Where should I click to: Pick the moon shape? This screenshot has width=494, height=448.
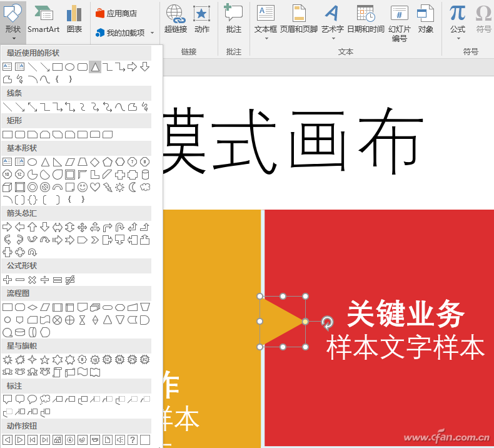point(133,187)
